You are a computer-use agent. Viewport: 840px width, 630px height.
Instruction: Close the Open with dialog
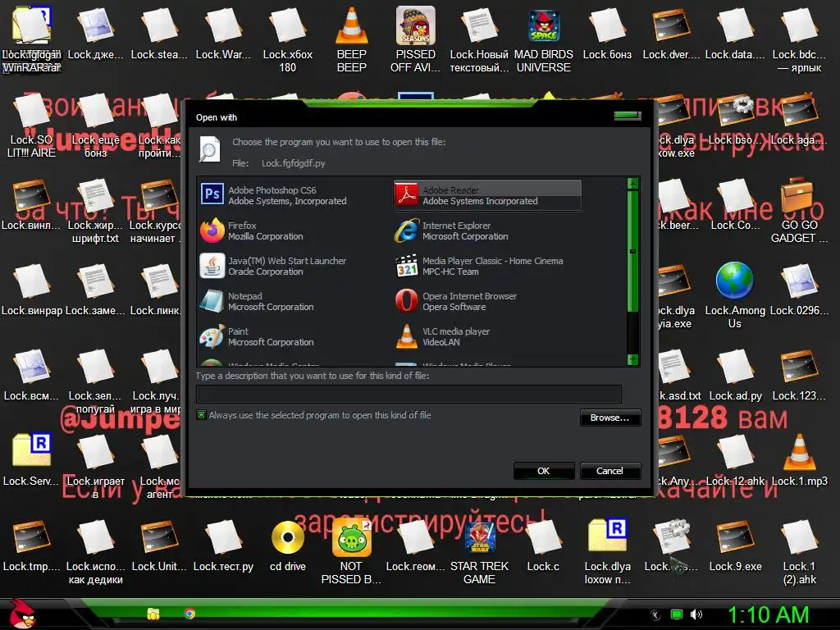628,115
